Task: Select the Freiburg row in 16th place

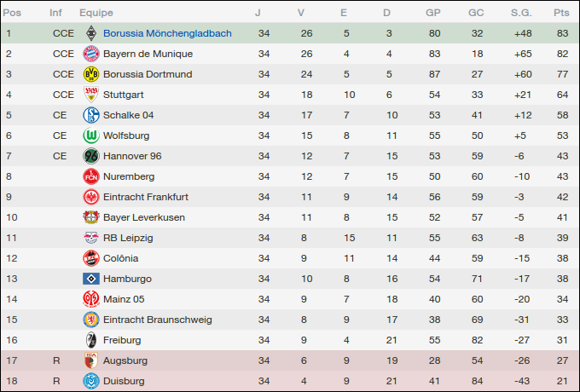Action: pos(290,340)
